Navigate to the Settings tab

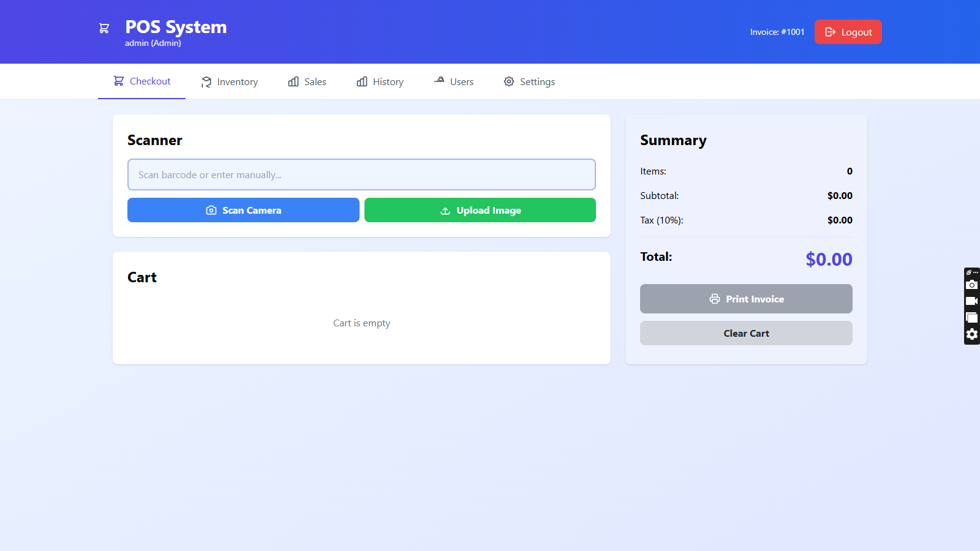pos(529,82)
